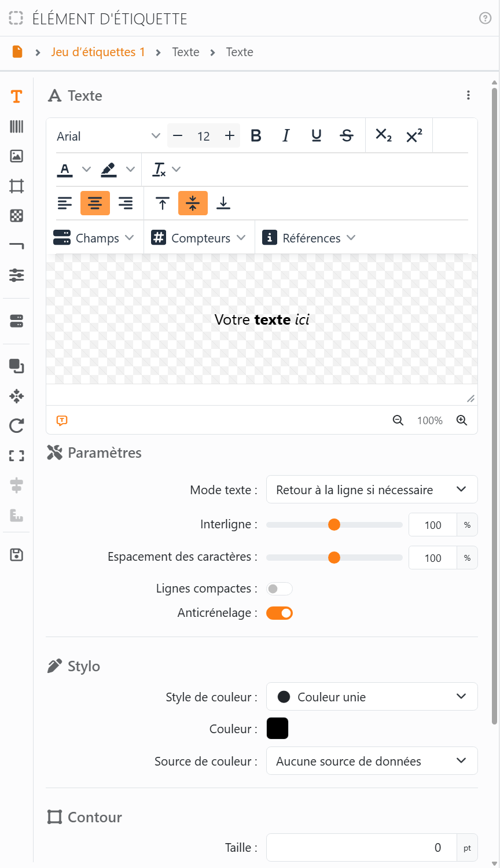Open the Texte section three-dot menu
Screen dimensions: 500x868
coord(468,95)
